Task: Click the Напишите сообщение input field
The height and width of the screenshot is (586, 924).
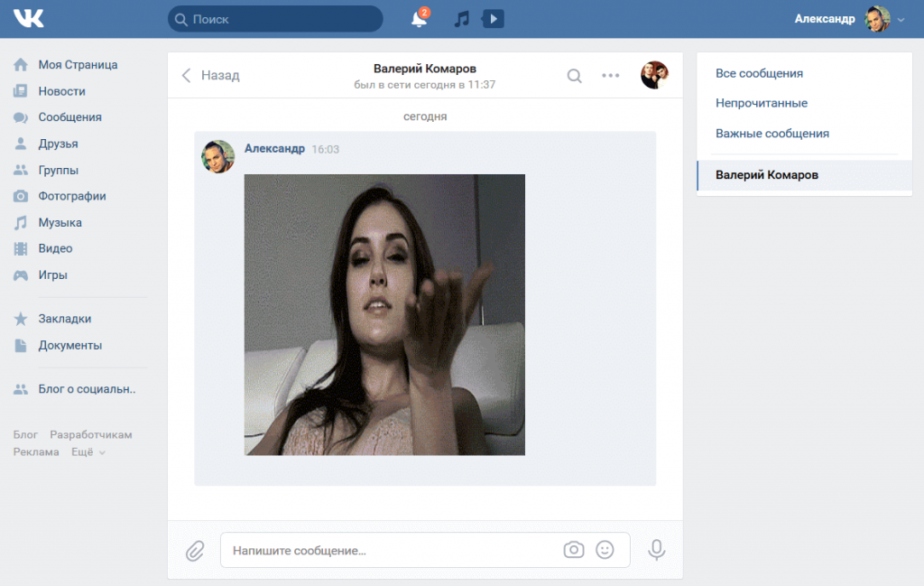Action: tap(393, 550)
